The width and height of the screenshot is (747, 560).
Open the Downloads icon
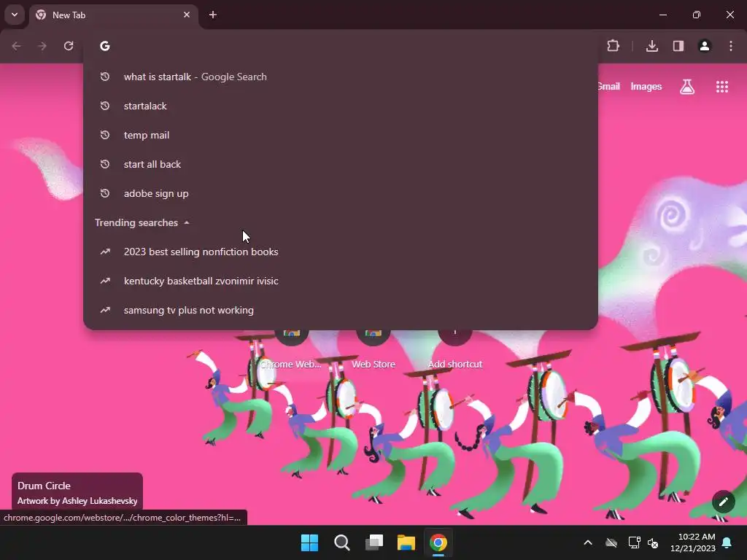(x=652, y=46)
